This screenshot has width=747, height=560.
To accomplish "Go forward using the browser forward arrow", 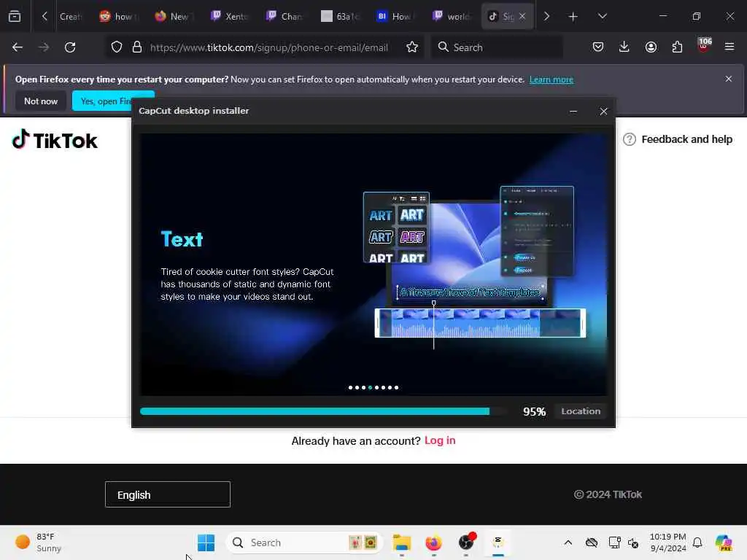I will tap(44, 47).
